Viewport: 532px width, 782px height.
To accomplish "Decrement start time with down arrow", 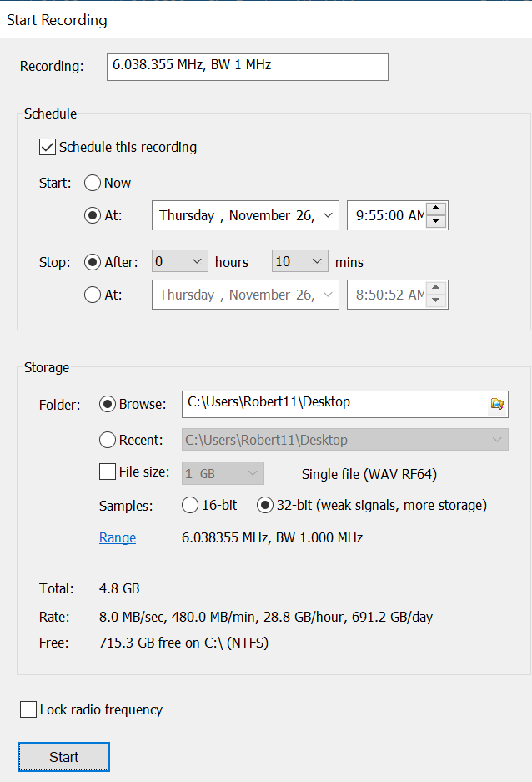I will (x=438, y=222).
